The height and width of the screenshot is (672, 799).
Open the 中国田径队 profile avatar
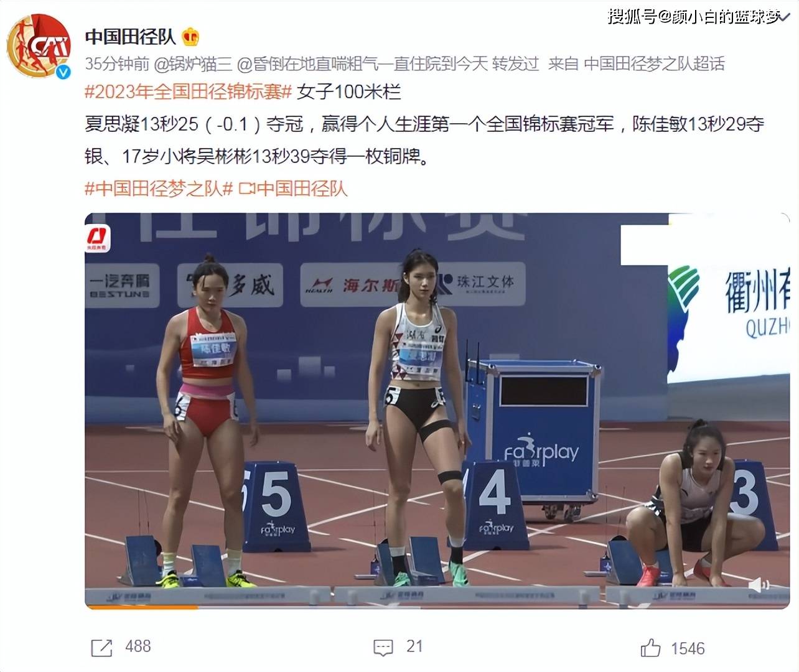[39, 45]
